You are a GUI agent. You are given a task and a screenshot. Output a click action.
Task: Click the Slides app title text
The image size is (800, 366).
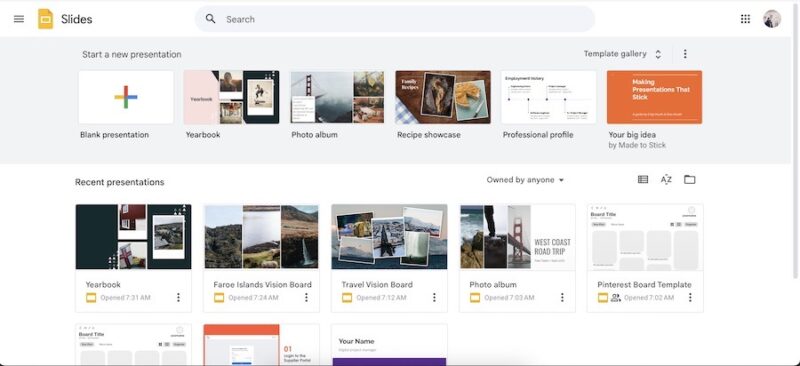(x=77, y=19)
